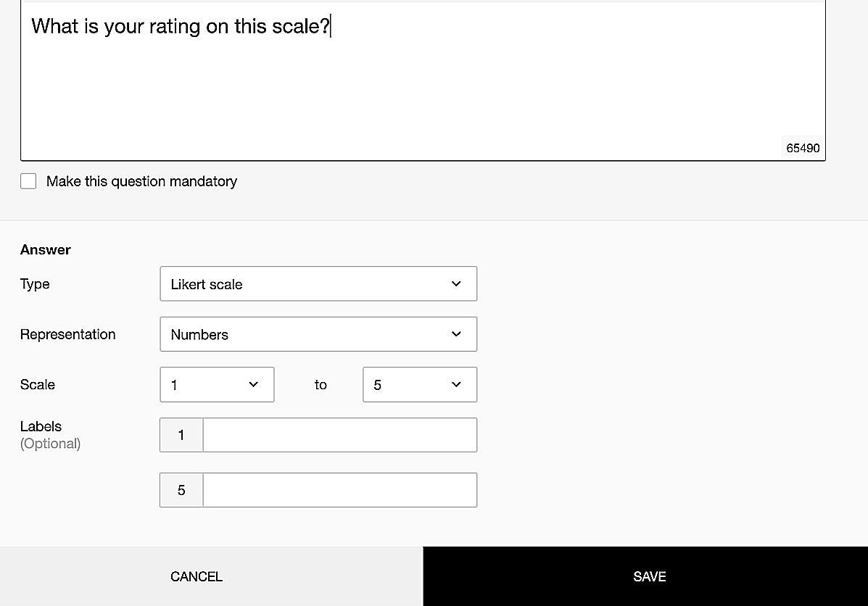Click the 'Answer' section heading
Viewport: 868px width, 606px height.
point(46,249)
